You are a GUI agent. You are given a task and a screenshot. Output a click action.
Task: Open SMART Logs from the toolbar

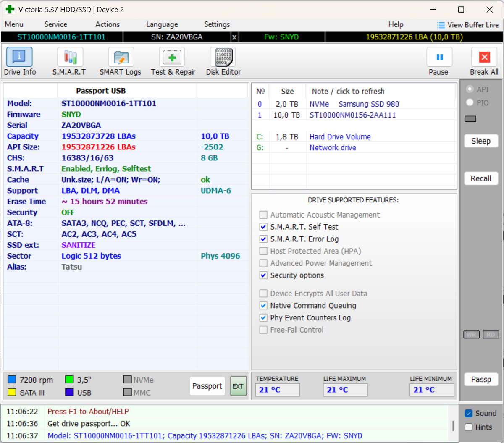pyautogui.click(x=121, y=61)
